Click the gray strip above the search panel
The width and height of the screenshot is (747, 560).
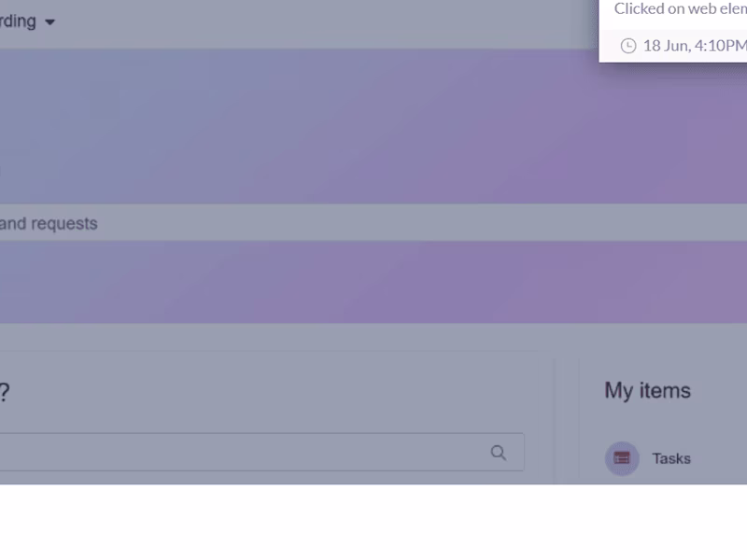pos(373,337)
